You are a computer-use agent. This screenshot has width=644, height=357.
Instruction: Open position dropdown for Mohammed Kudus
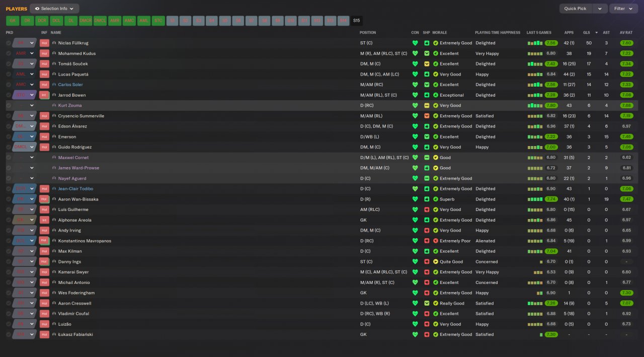32,53
